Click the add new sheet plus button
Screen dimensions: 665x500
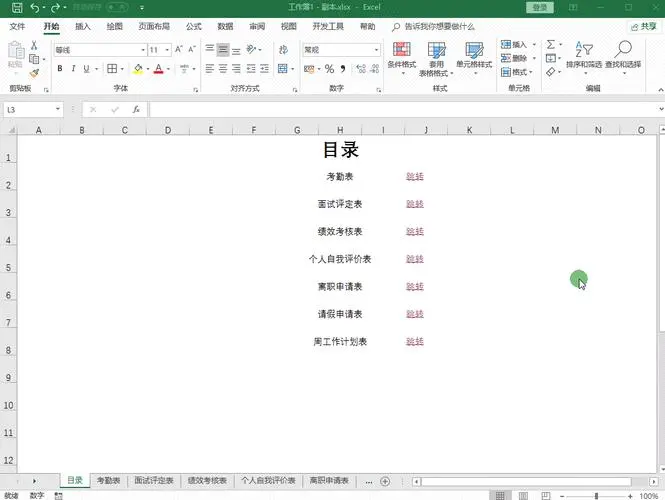tap(385, 481)
